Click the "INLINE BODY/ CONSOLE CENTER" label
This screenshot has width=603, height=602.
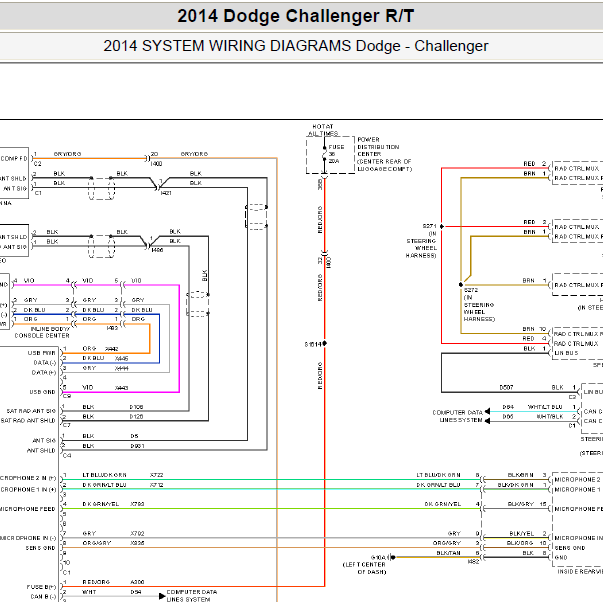tap(42, 332)
